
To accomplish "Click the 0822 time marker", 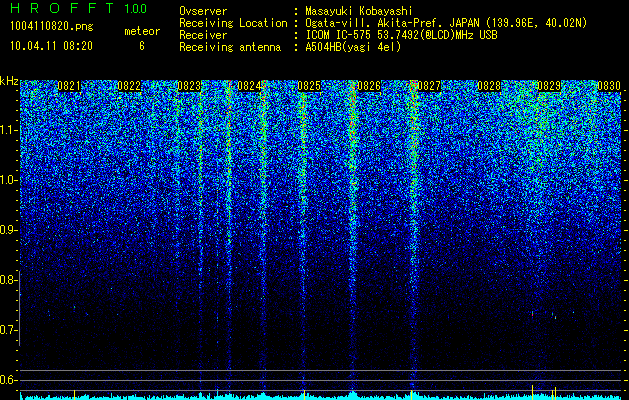I will tap(129, 86).
